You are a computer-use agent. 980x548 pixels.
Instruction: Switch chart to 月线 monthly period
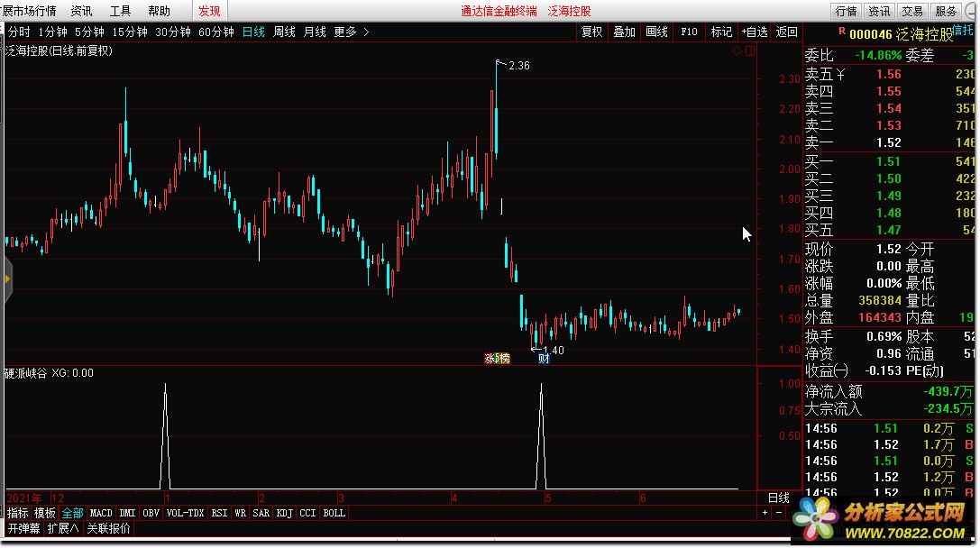coord(315,32)
